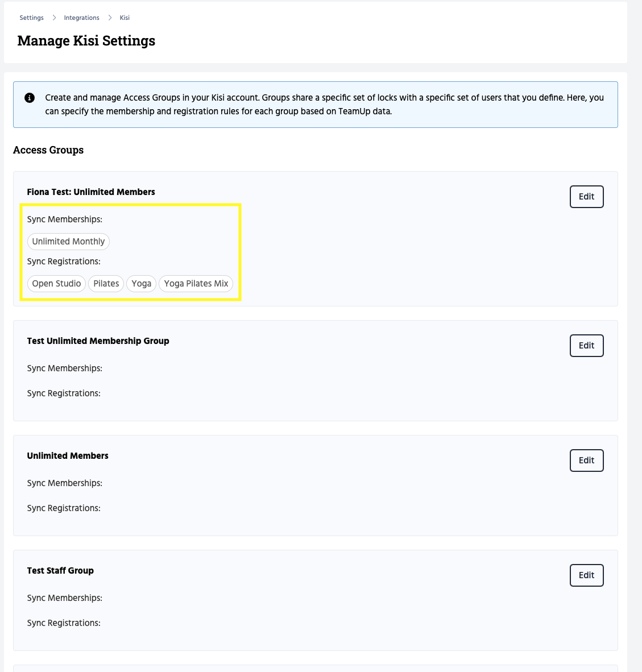642x672 pixels.
Task: Click the Fiona Test: Unlimited Members title
Action: pos(91,192)
